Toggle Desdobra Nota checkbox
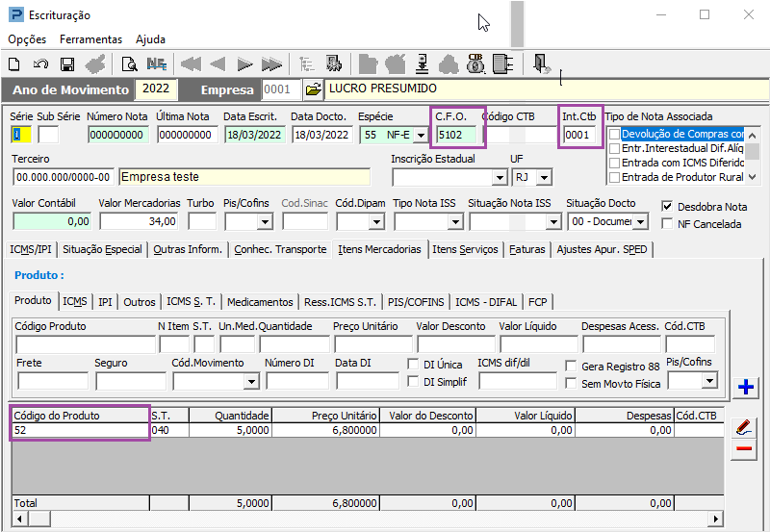Screen dimensions: 770x532 point(667,207)
